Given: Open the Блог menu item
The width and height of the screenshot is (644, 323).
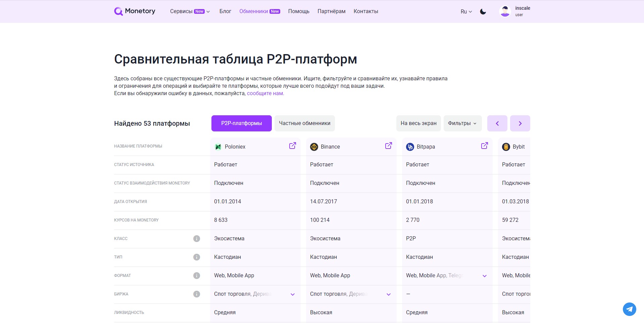Looking at the screenshot, I should [x=225, y=11].
